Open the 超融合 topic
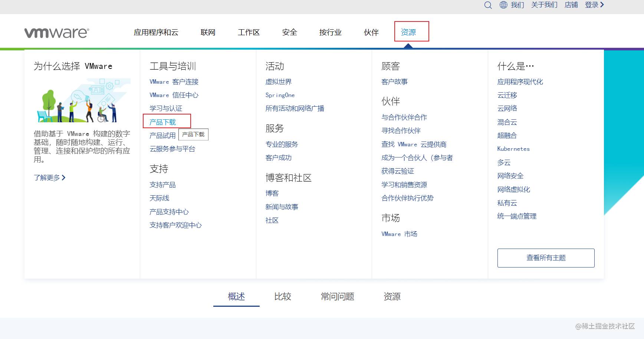Viewport: 644px width, 339px height. click(x=507, y=136)
